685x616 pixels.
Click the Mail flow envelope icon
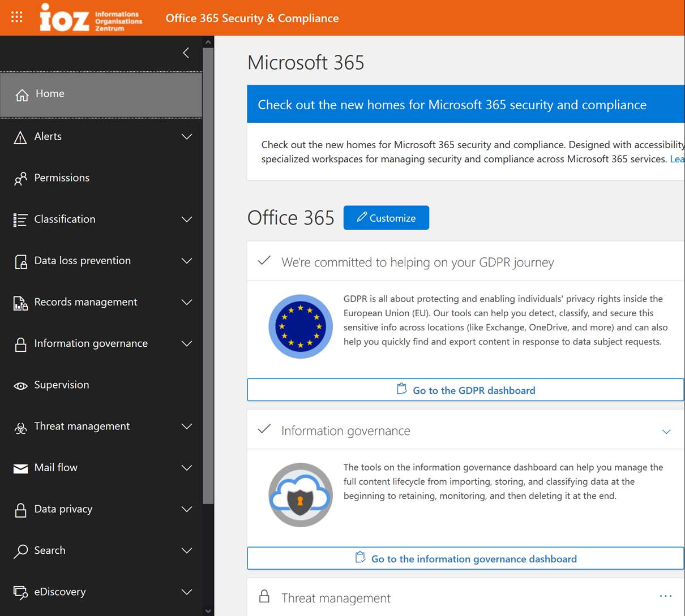20,468
